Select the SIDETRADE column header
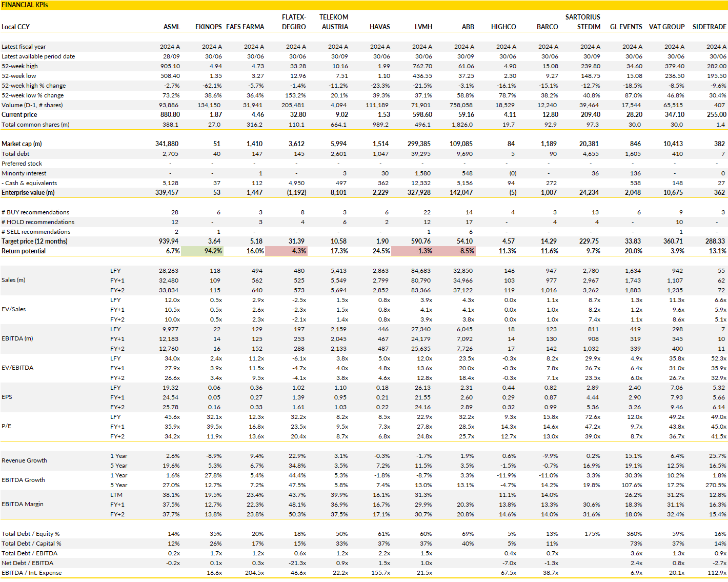Screen dimensions: 728x582 click(710, 27)
